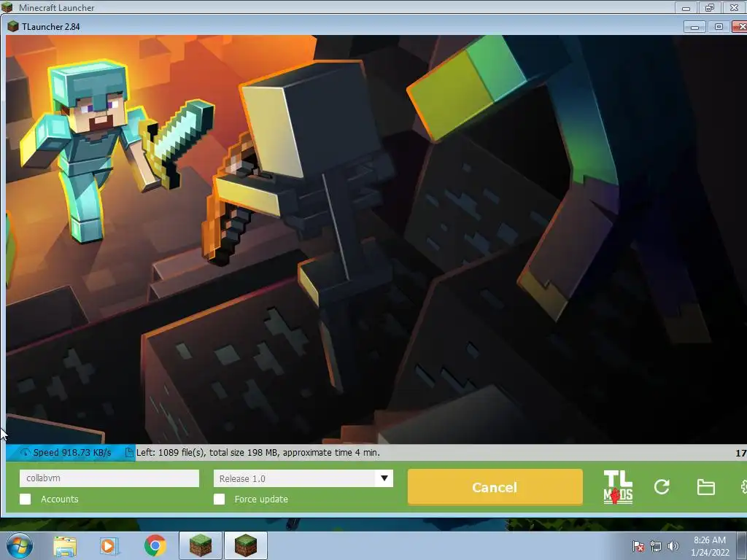Click the TLauncher 2.84 title icon
747x560 pixels.
[13, 27]
